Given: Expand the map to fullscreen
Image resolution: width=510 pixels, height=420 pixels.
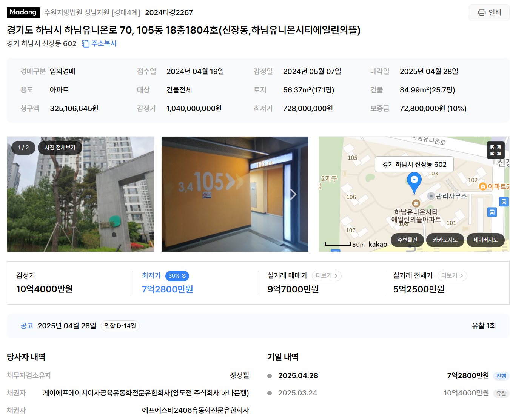Looking at the screenshot, I should click(496, 150).
